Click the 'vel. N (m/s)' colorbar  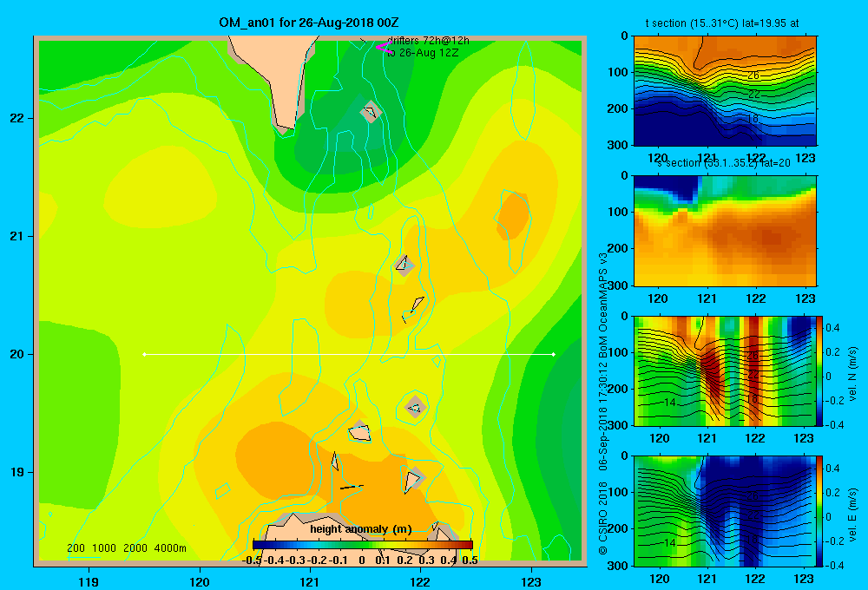tap(820, 370)
